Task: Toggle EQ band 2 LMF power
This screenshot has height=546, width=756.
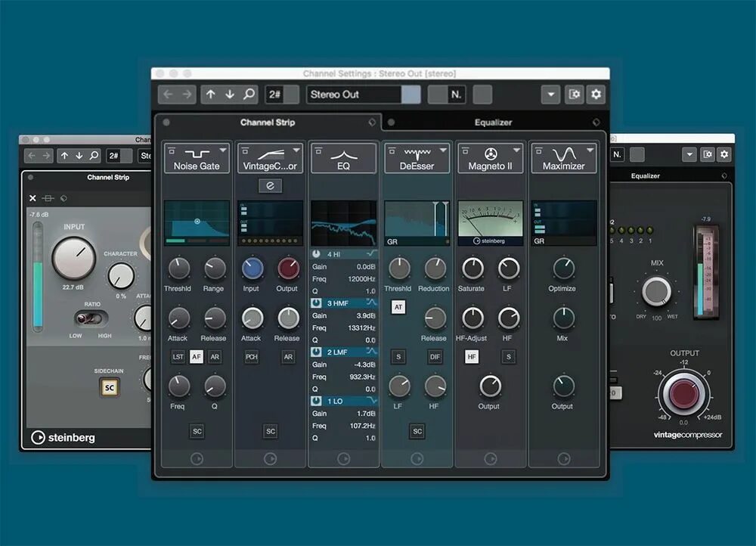Action: tap(316, 352)
